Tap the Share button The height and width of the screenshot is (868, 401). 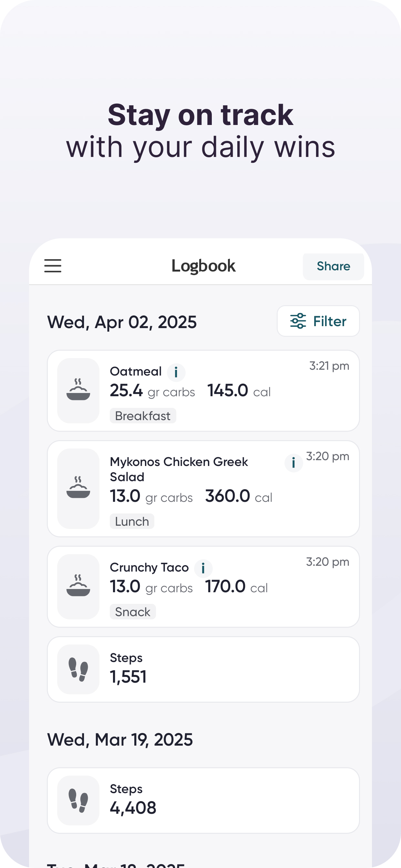(x=333, y=266)
